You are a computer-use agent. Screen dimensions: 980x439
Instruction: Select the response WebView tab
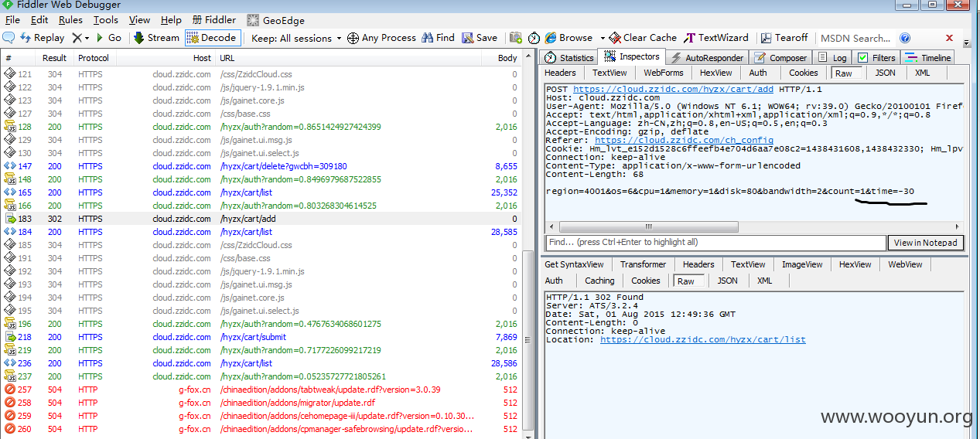[905, 264]
